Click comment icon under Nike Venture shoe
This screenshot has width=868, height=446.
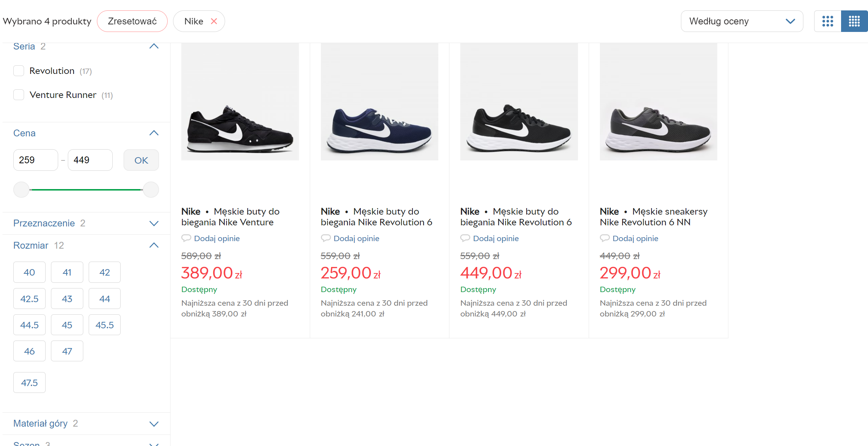pyautogui.click(x=186, y=238)
